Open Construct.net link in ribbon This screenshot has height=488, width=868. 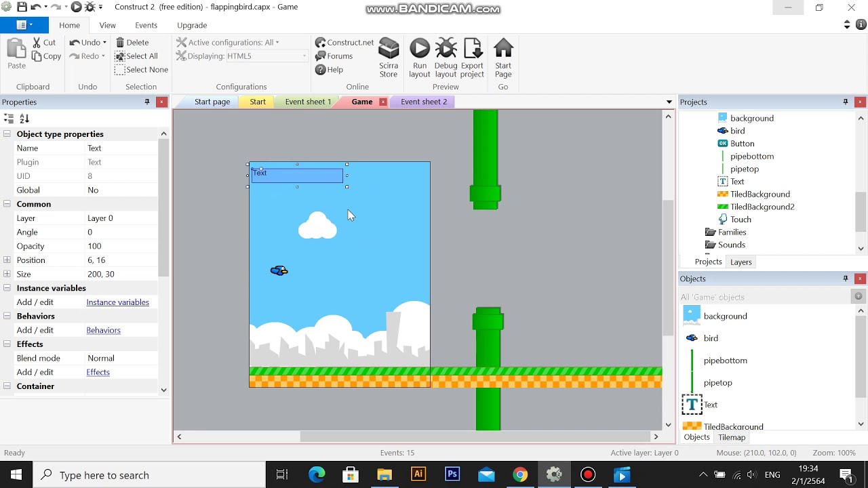[344, 42]
